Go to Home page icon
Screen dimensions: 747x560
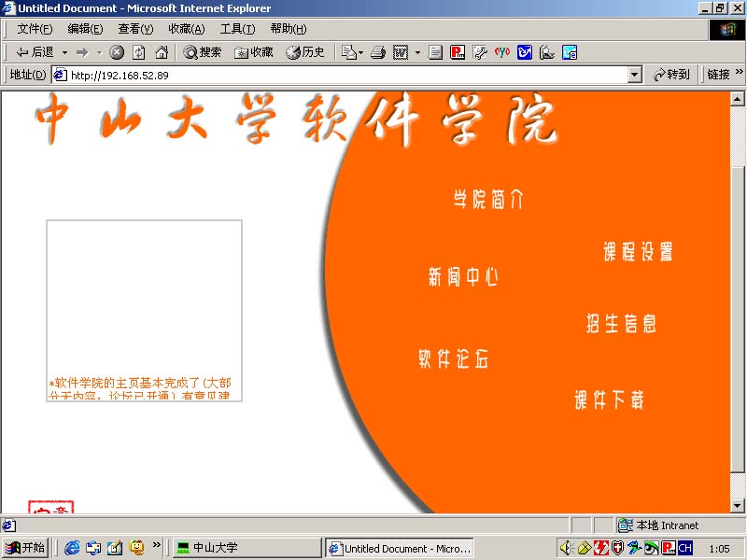tap(162, 52)
